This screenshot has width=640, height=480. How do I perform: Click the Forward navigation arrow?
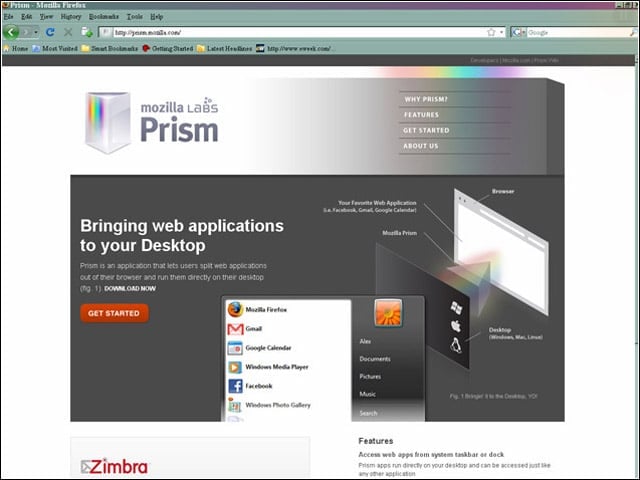point(27,32)
